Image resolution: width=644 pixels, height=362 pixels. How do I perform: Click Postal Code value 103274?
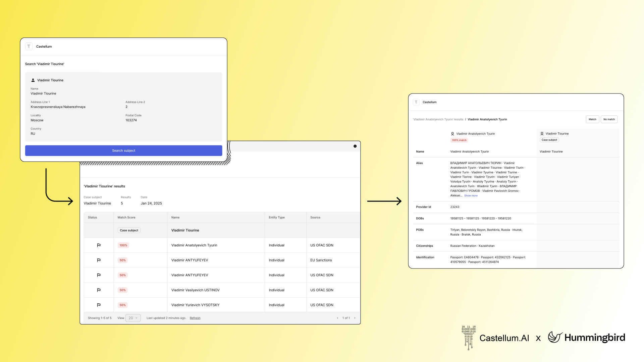tap(131, 120)
